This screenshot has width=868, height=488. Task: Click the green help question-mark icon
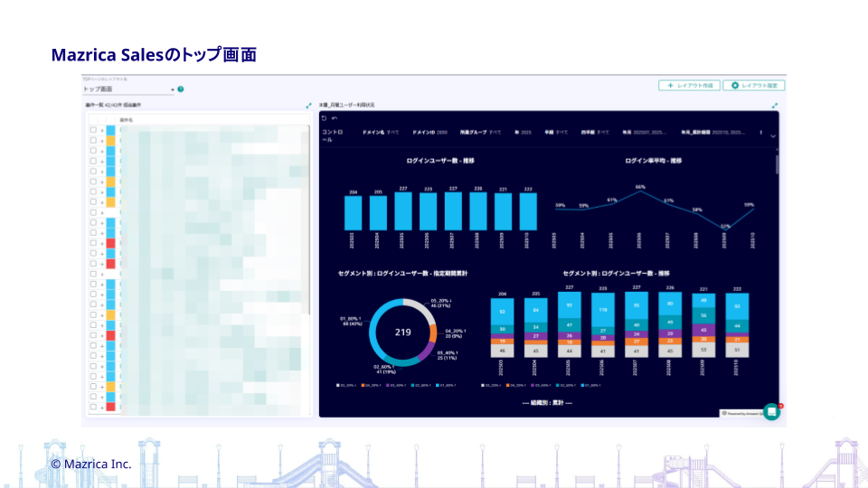pos(181,89)
